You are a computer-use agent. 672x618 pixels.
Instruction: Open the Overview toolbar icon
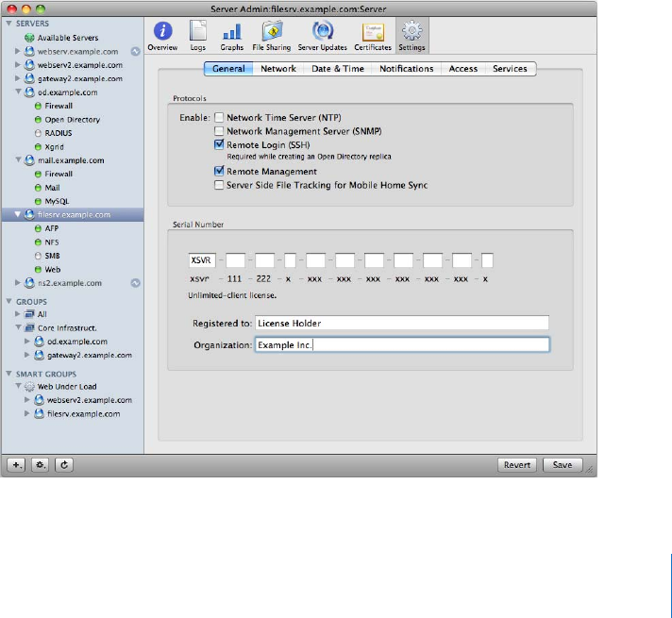click(x=162, y=36)
